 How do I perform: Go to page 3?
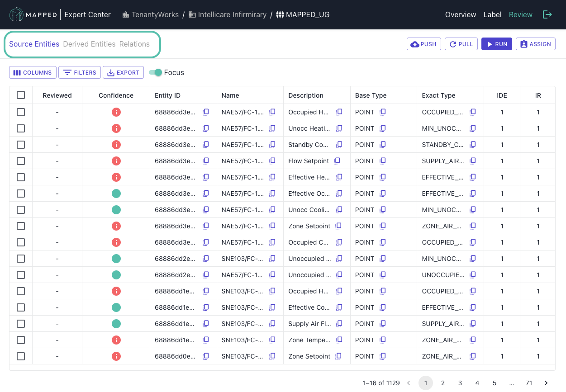pyautogui.click(x=460, y=383)
